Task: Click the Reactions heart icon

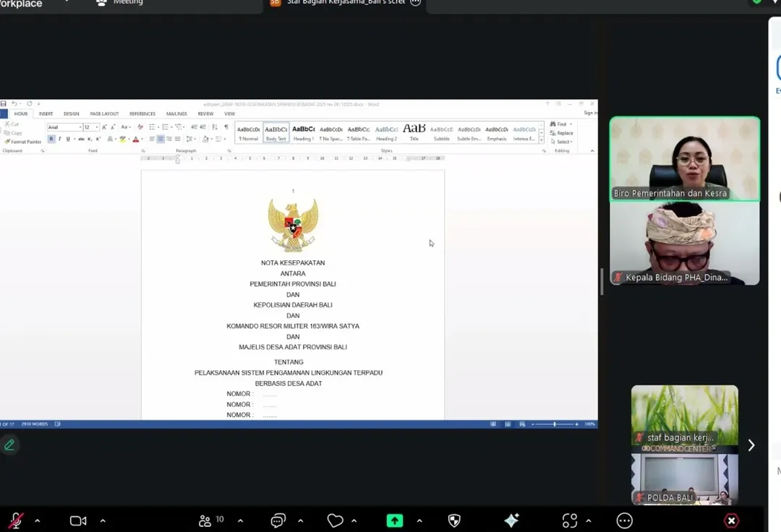Action: 335,520
